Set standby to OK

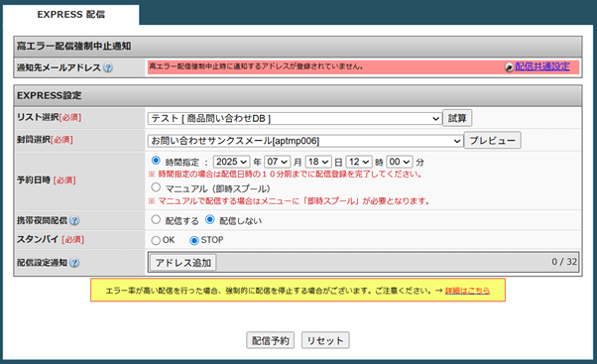click(x=156, y=241)
